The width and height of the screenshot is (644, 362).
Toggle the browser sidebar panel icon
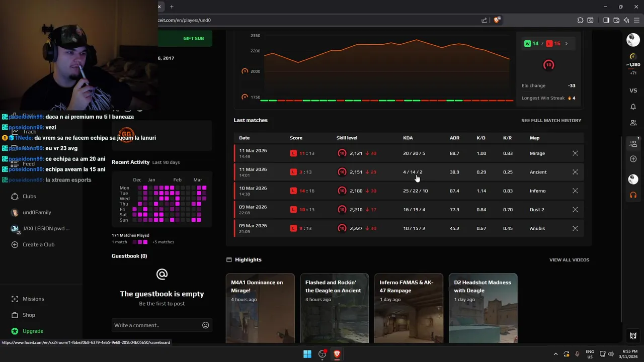(606, 20)
